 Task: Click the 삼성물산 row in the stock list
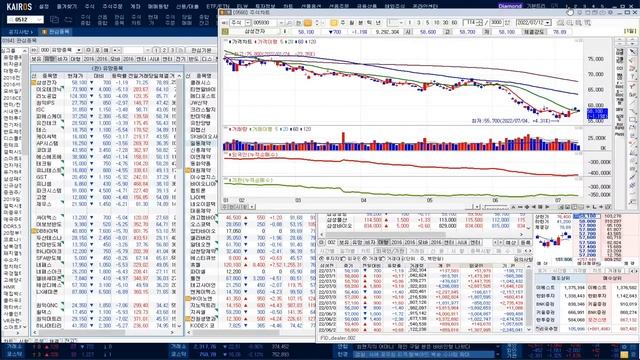[x=422, y=220]
